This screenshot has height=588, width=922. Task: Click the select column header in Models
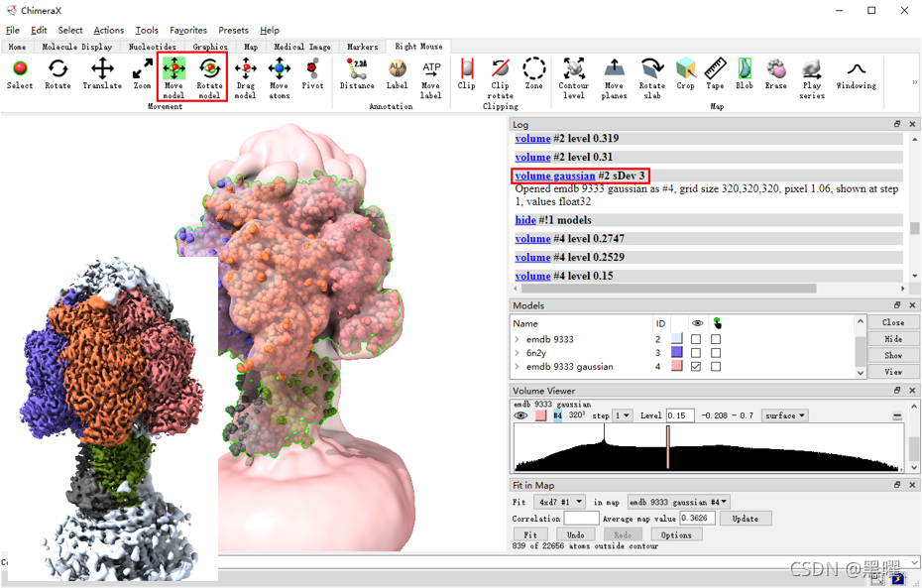click(717, 323)
